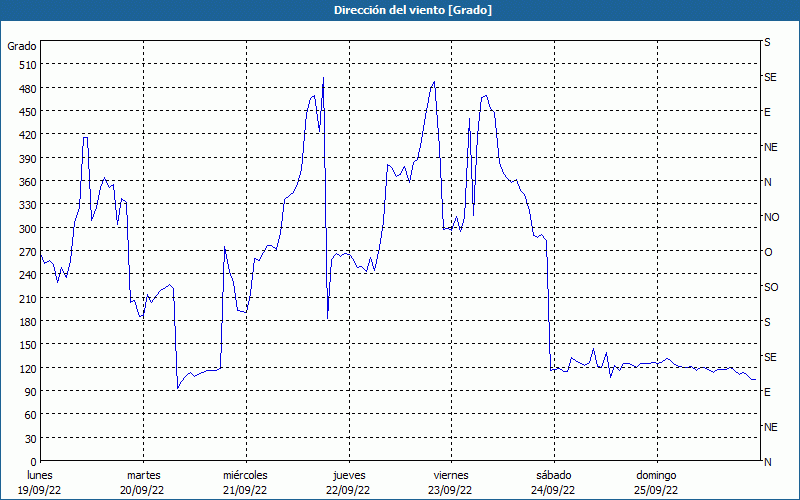Click the chart title 'Dirección del viento [Grado]'
Image resolution: width=800 pixels, height=500 pixels.
point(413,10)
